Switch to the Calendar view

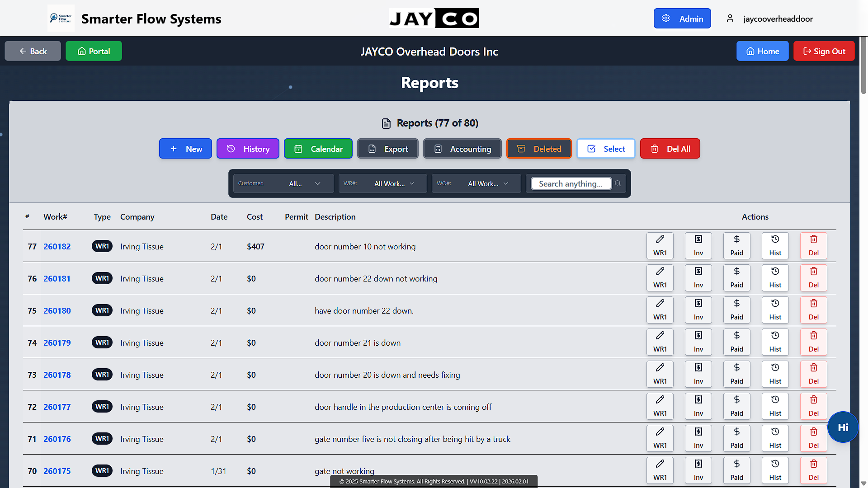point(318,149)
